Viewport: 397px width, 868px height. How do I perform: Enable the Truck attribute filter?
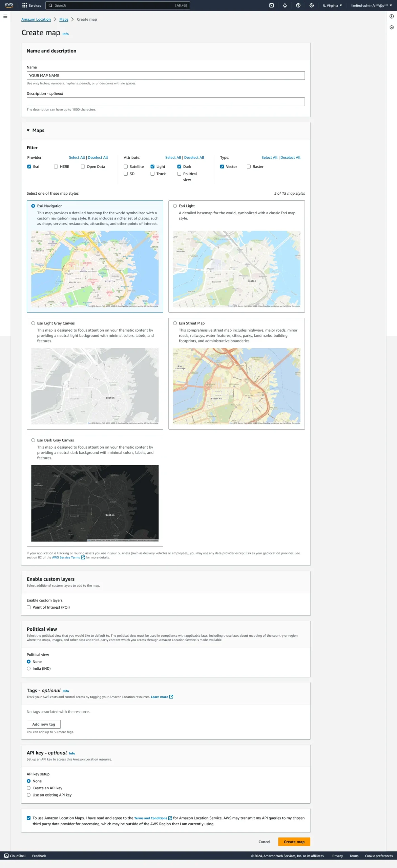152,174
